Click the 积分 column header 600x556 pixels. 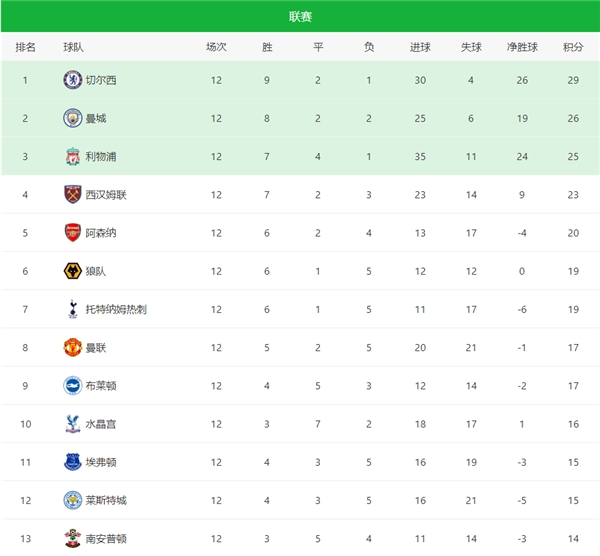coord(573,47)
